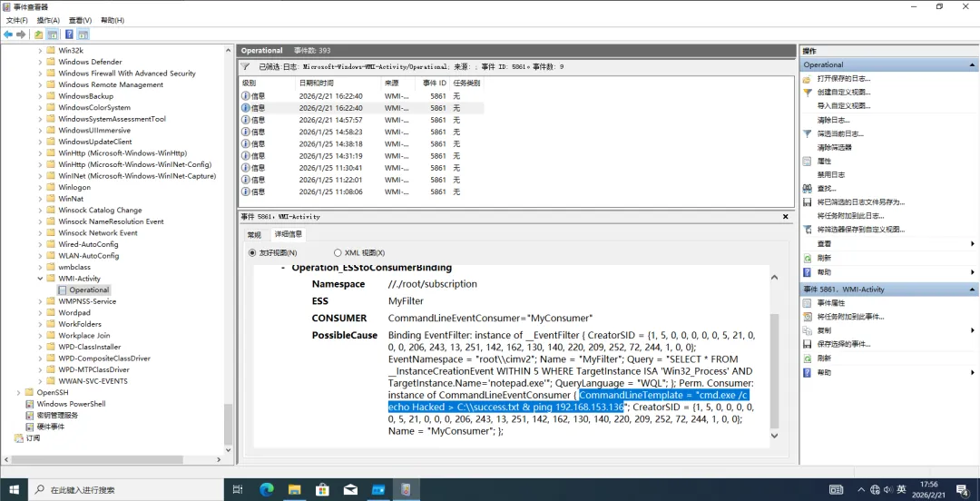Collapse the WMI-Activity tree node
The image size is (980, 501).
41,279
